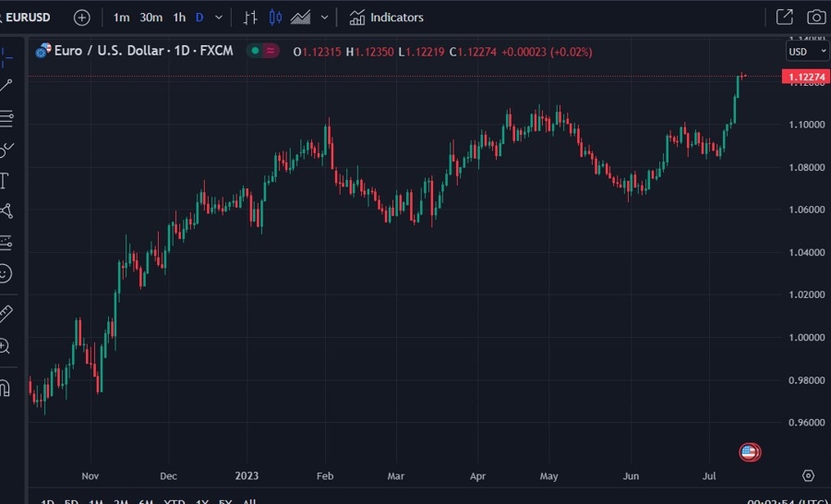Viewport: 831px width, 504px height.
Task: Click the Euro/US flag symbol logo
Action: [42, 51]
